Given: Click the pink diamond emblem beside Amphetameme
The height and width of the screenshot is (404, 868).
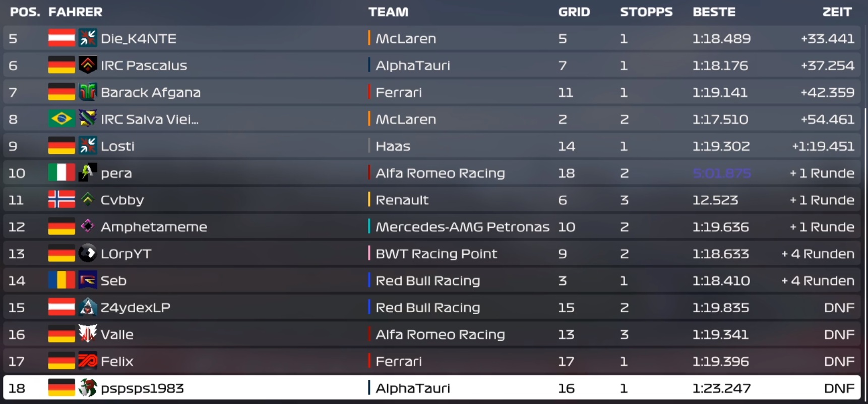Looking at the screenshot, I should click(x=88, y=226).
